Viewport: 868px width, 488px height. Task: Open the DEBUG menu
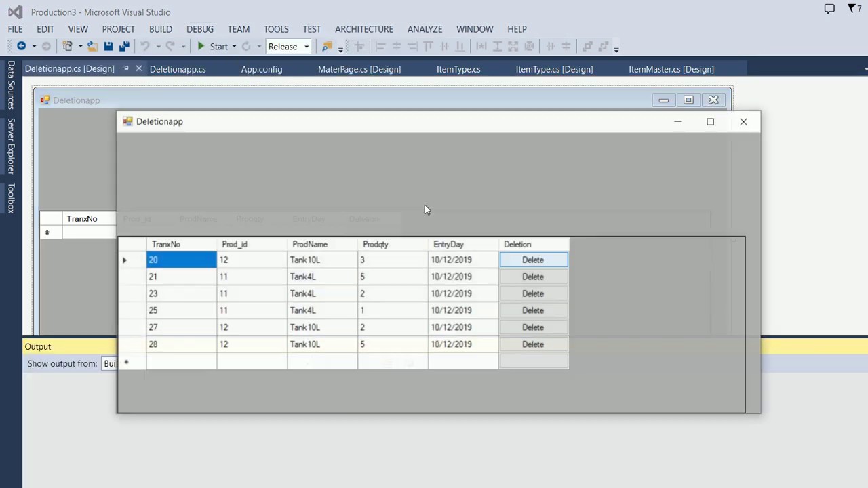200,29
